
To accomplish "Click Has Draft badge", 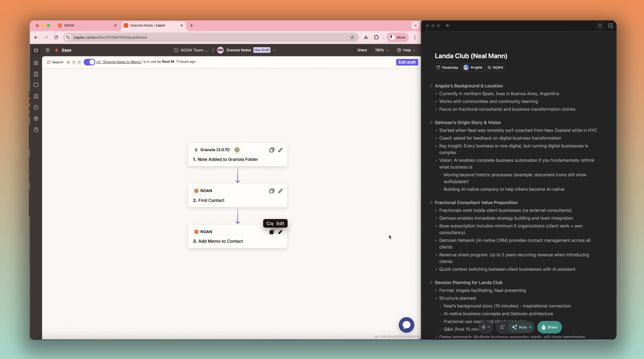I will 262,50.
